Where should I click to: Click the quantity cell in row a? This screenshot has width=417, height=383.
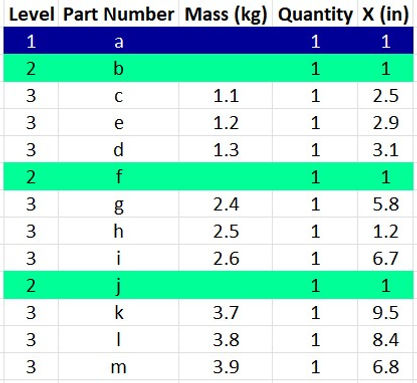click(315, 41)
